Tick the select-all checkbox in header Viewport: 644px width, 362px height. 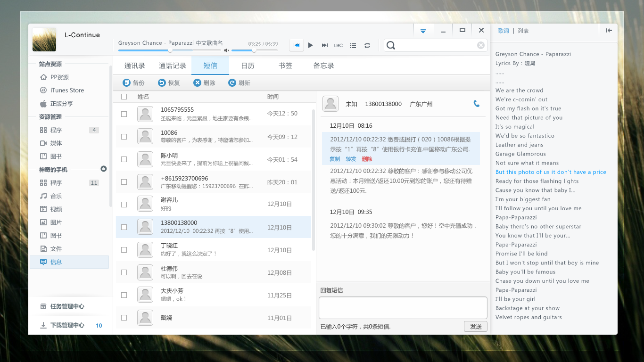124,97
